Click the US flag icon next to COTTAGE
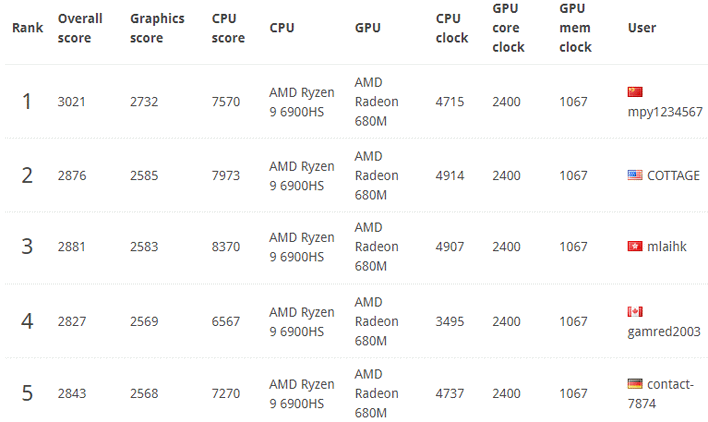This screenshot has height=422, width=708. [x=635, y=175]
